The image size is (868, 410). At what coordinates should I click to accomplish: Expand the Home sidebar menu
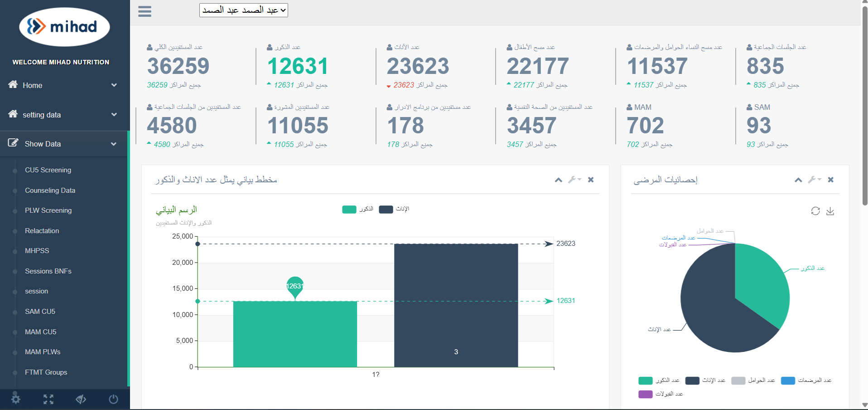[63, 85]
